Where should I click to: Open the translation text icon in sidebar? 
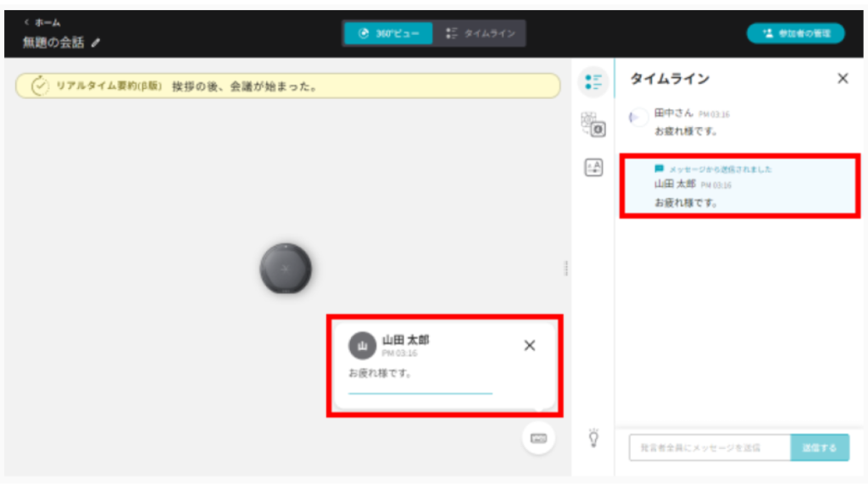click(593, 168)
